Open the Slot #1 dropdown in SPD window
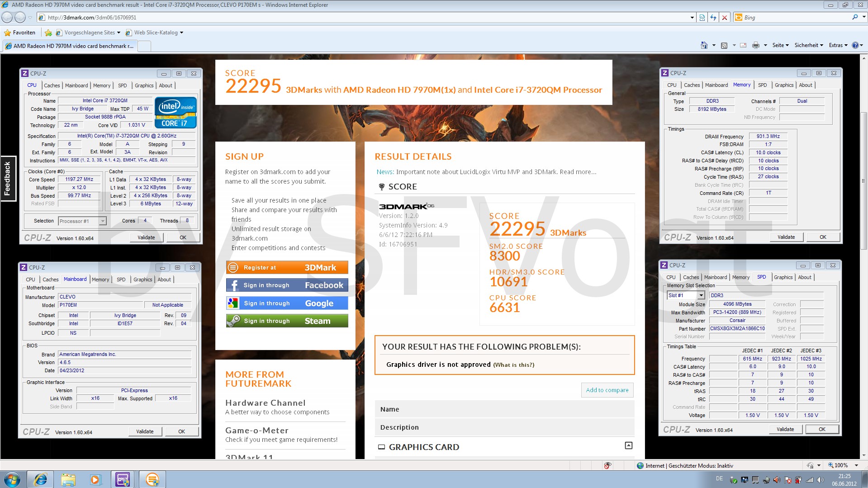Image resolution: width=868 pixels, height=488 pixels. tap(701, 295)
